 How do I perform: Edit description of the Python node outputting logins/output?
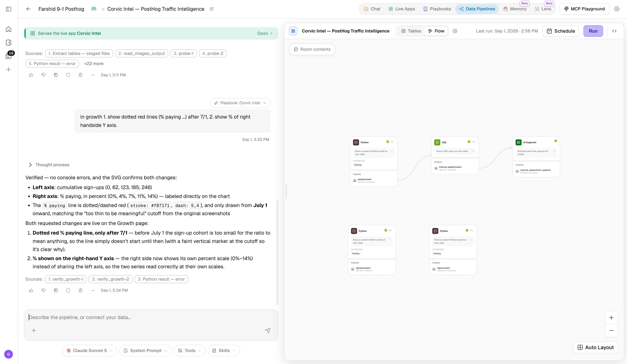[471, 240]
